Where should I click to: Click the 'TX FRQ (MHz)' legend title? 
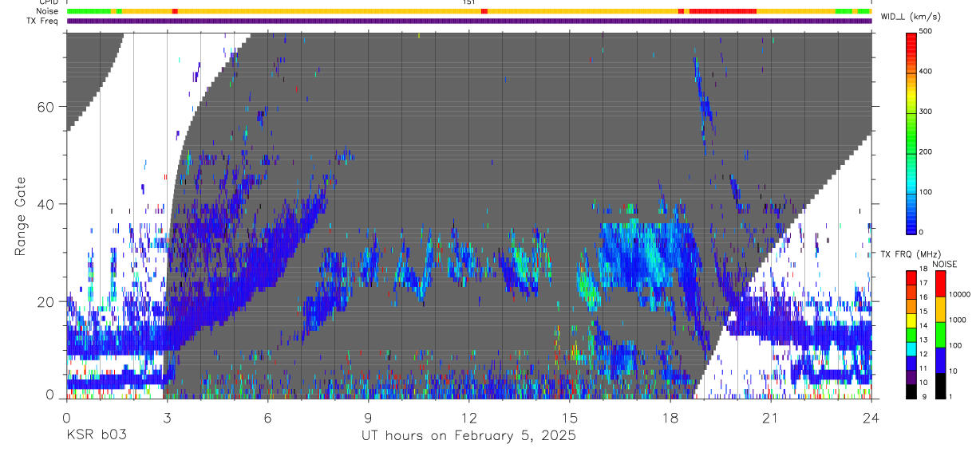click(x=910, y=254)
